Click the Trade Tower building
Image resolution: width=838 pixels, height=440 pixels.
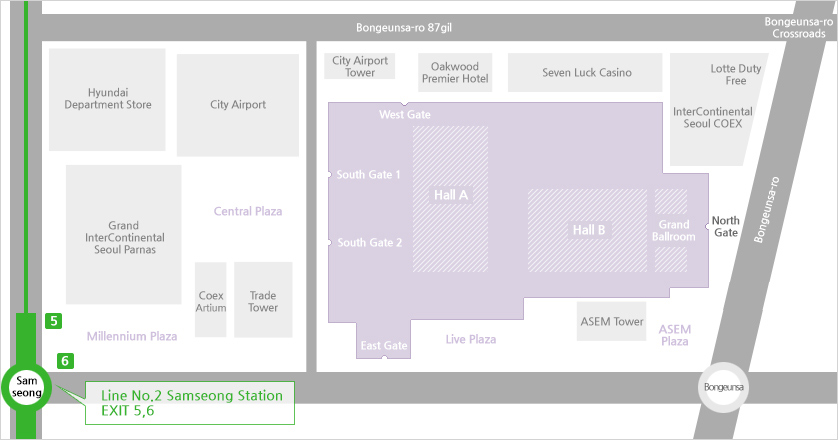point(263,299)
